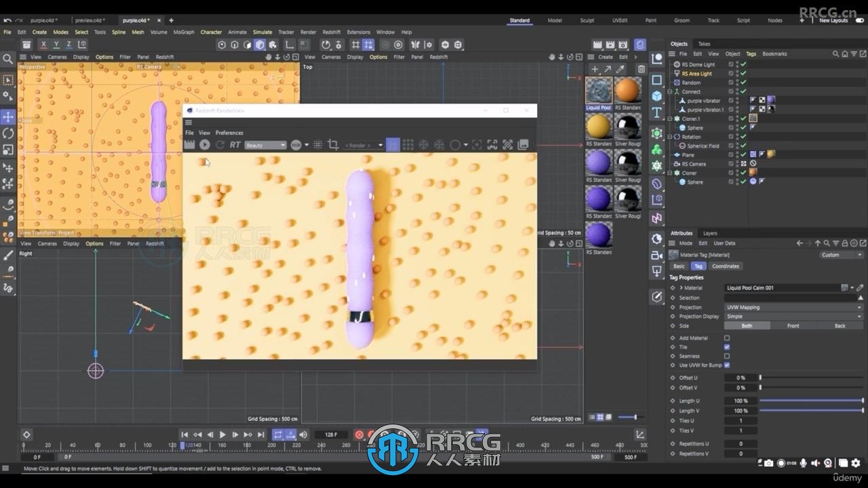Set Side to Front

(x=793, y=326)
